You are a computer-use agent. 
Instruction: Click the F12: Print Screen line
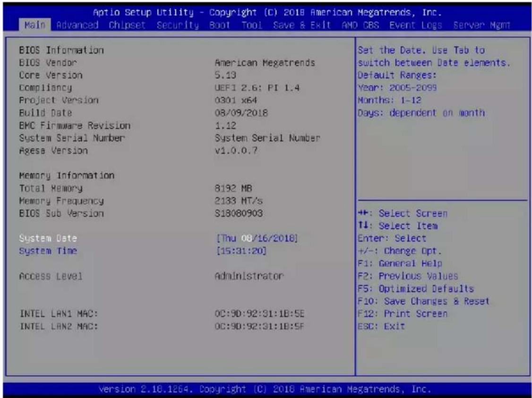click(403, 313)
